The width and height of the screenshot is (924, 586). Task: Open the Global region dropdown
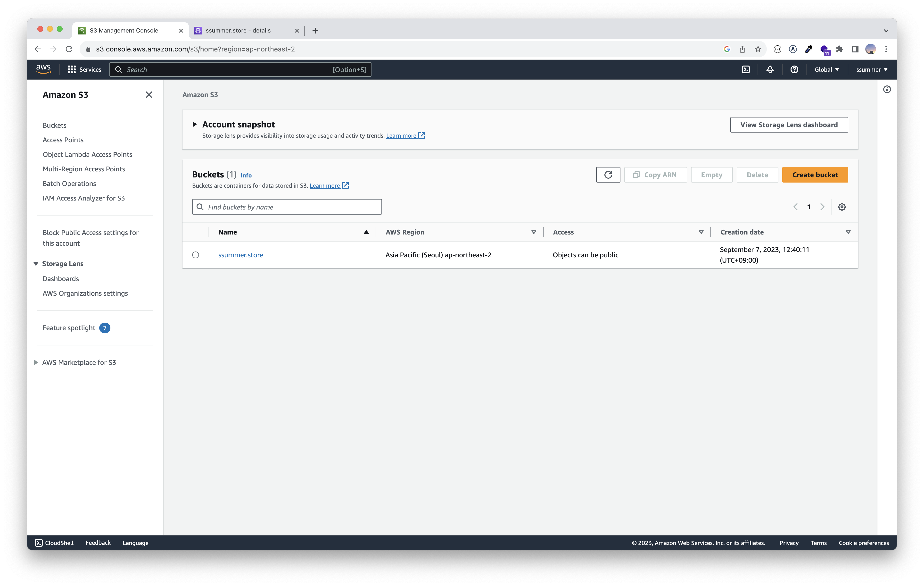(826, 69)
